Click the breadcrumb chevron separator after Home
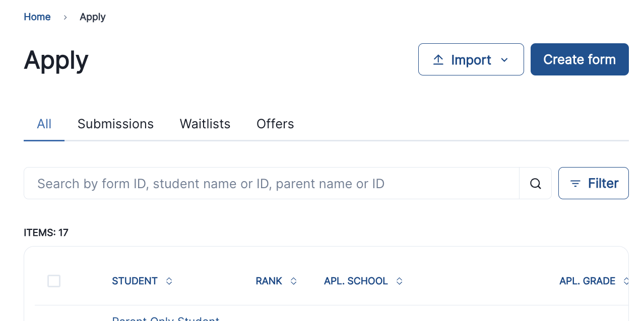This screenshot has width=644, height=321. click(x=65, y=17)
